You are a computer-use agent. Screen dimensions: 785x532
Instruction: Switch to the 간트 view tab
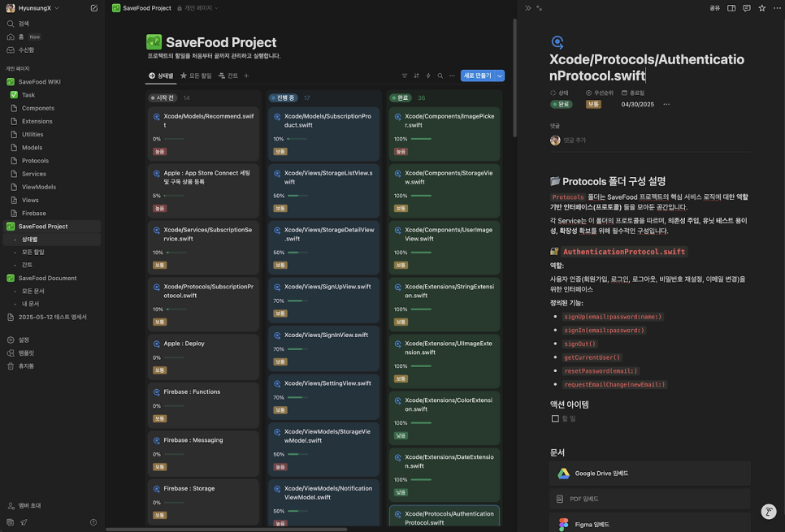point(228,76)
